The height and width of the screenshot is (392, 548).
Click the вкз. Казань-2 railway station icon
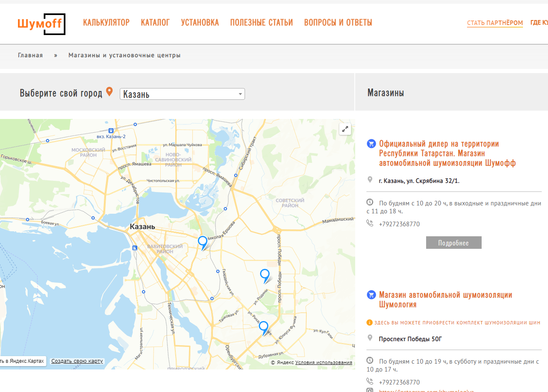coord(111,131)
